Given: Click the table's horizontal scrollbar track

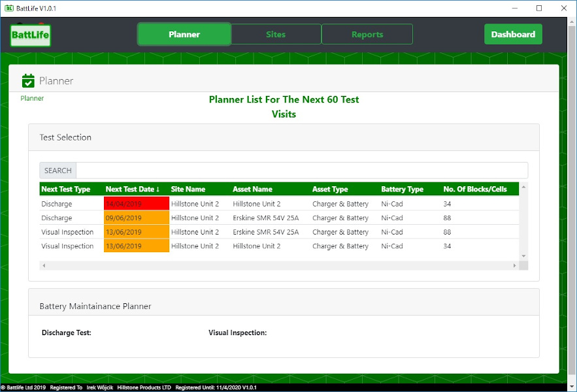Looking at the screenshot, I should (279, 265).
